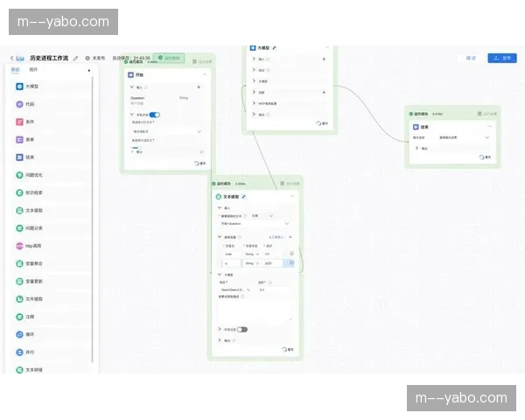This screenshot has width=525, height=420.
Task: Toggle the switch in the 开始 node
Action: tap(154, 115)
